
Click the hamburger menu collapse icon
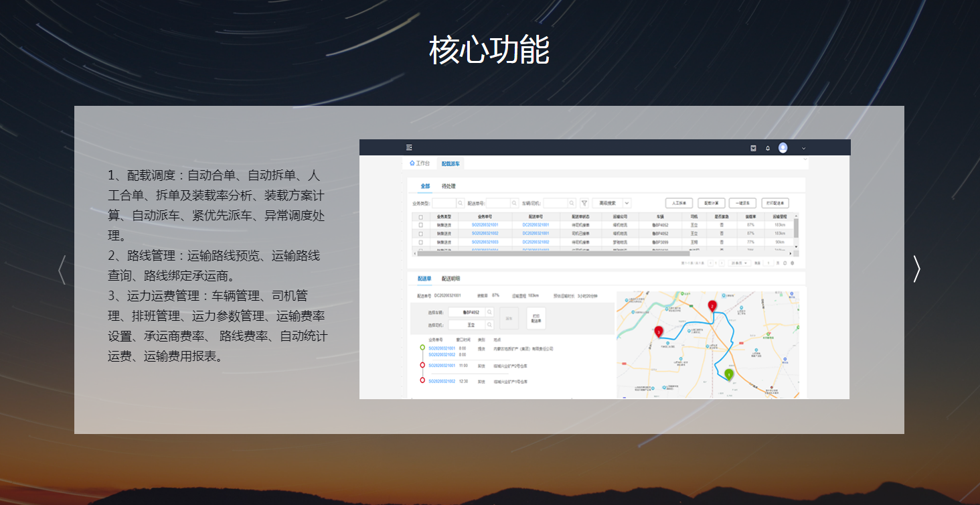(x=409, y=147)
